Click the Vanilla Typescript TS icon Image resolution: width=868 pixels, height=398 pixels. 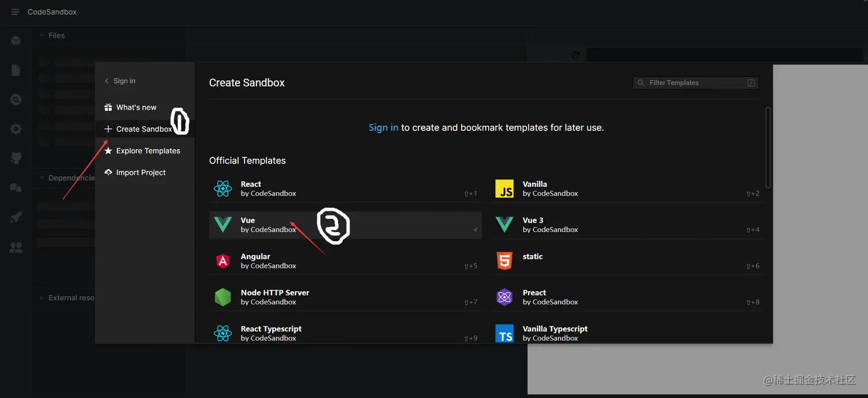pos(504,333)
